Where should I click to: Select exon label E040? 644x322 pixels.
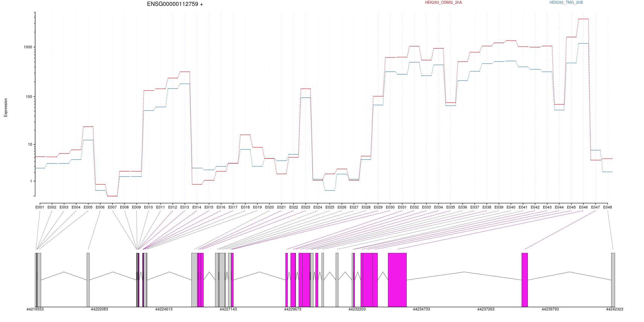pyautogui.click(x=511, y=207)
